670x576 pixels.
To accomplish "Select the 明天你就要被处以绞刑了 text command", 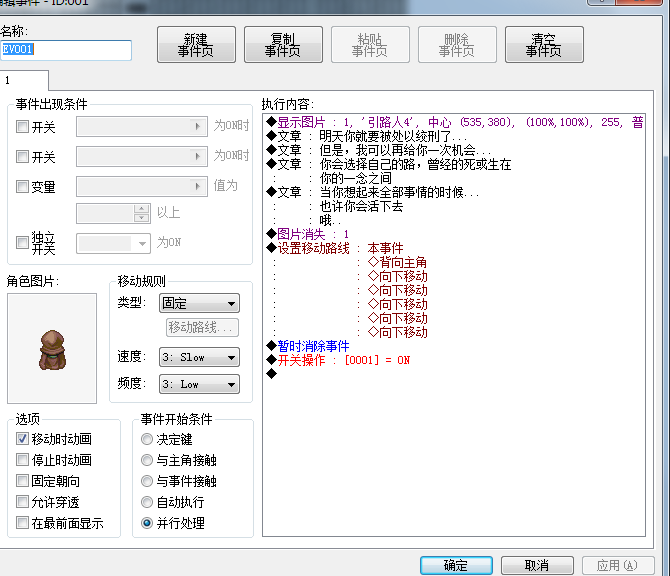I will click(367, 136).
